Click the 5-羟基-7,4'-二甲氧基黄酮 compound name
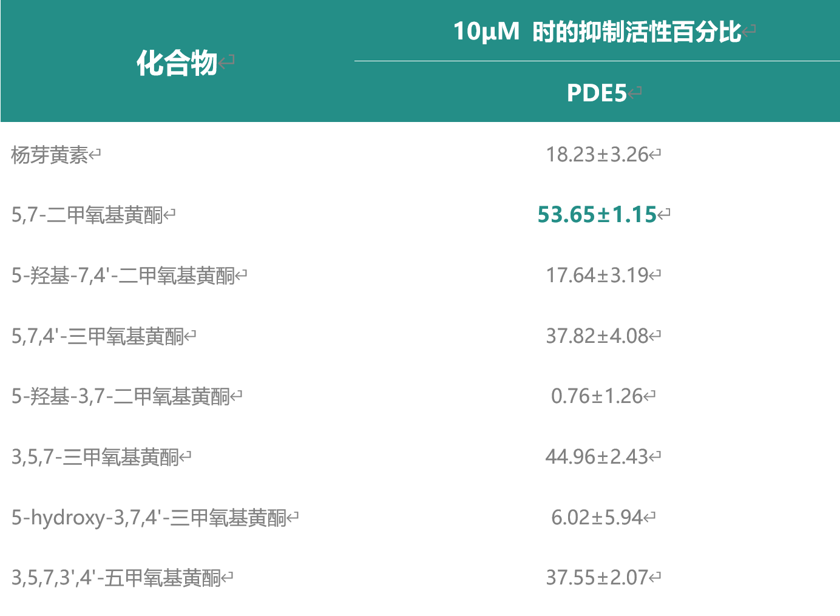Image resolution: width=840 pixels, height=616 pixels. pos(123,276)
